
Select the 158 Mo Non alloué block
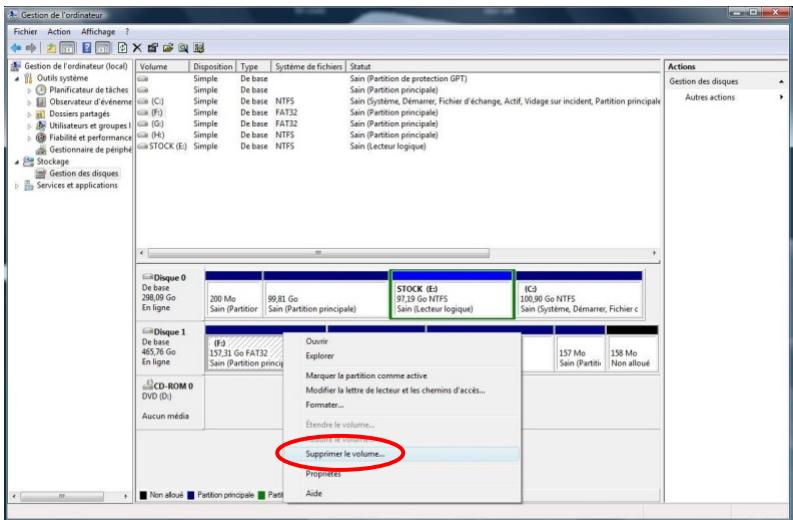[x=632, y=349]
